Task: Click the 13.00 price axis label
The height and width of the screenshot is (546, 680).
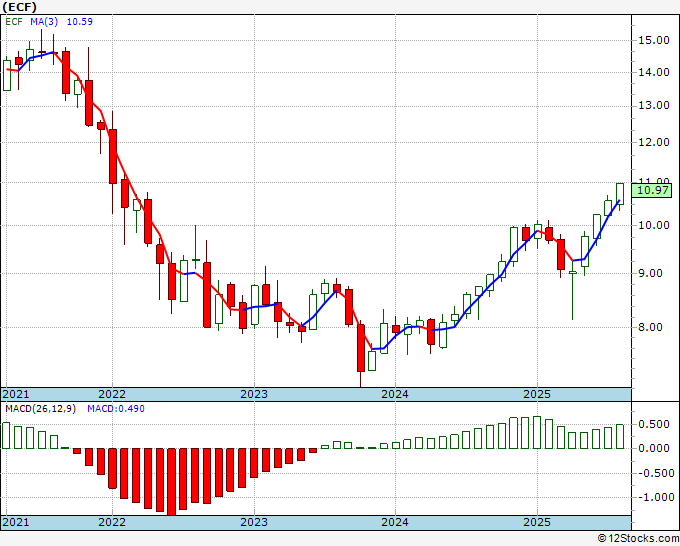Action: pyautogui.click(x=654, y=105)
